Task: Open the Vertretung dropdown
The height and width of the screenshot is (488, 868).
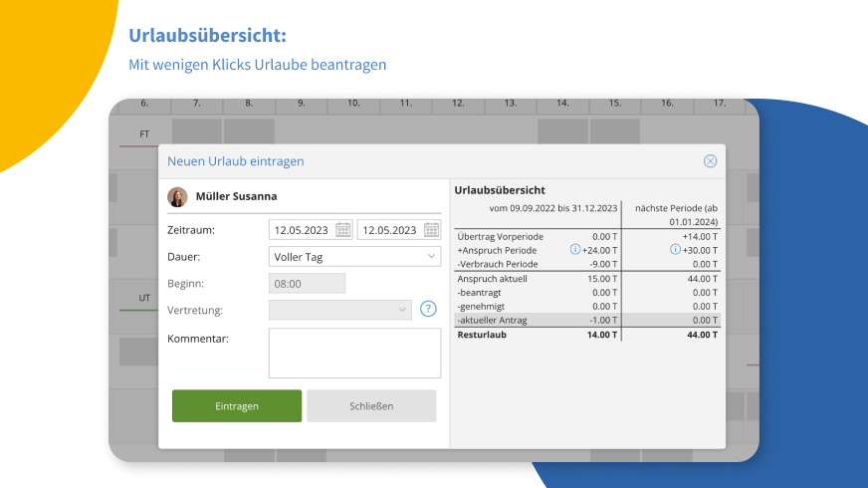Action: pyautogui.click(x=339, y=310)
